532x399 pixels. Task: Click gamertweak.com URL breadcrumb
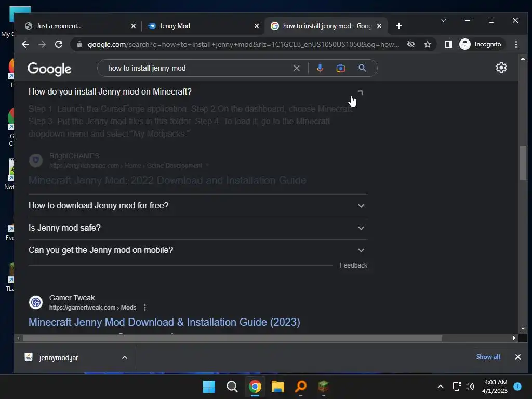tap(92, 308)
